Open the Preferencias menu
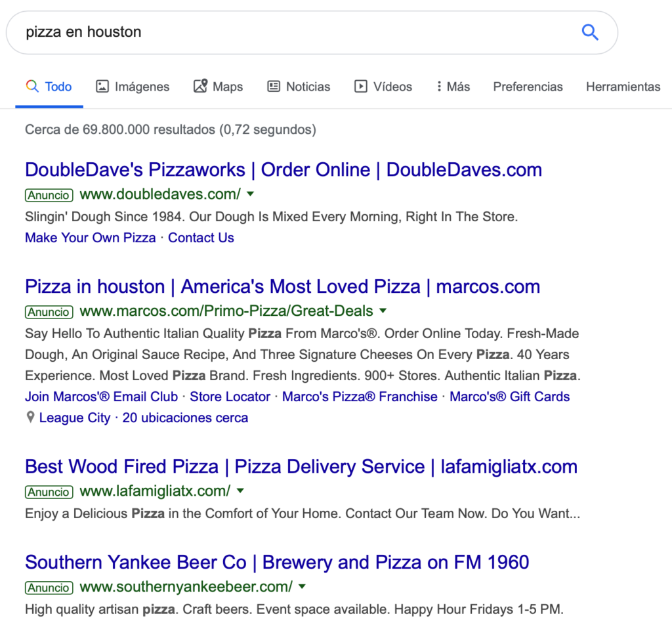 click(x=528, y=87)
